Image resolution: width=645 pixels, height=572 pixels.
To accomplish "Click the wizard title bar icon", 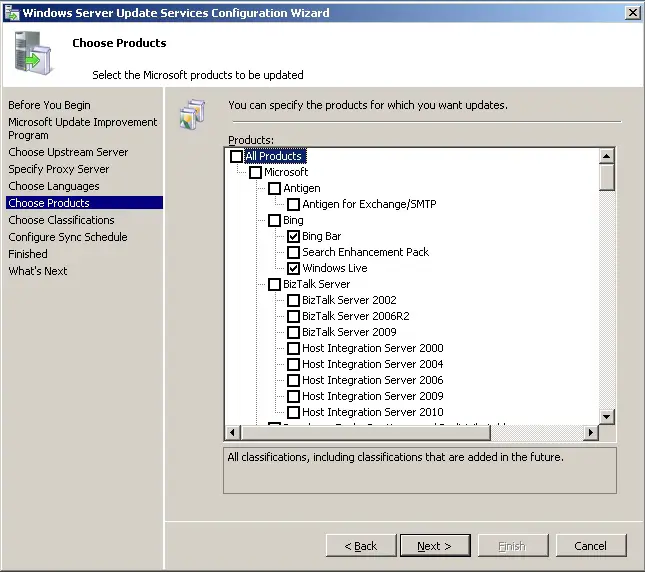I will coord(11,13).
